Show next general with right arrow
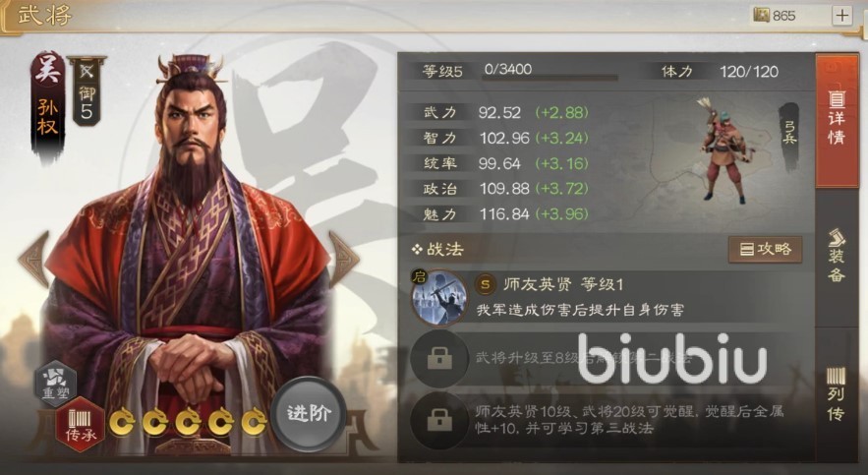This screenshot has width=868, height=475. 344,259
